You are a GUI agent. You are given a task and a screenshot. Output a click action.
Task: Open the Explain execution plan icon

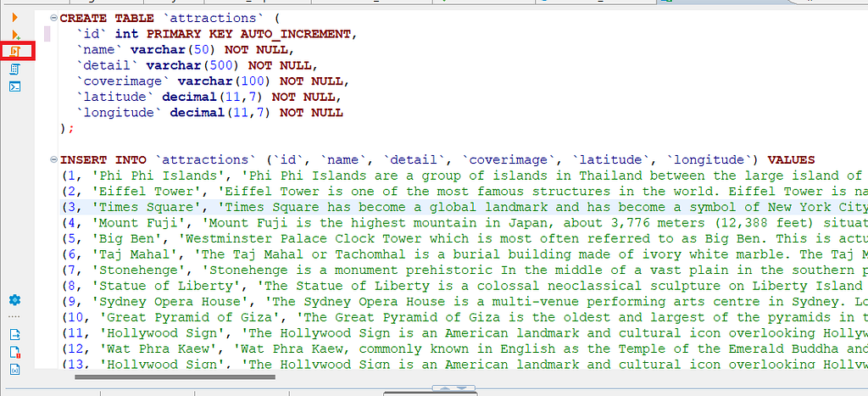tap(15, 70)
